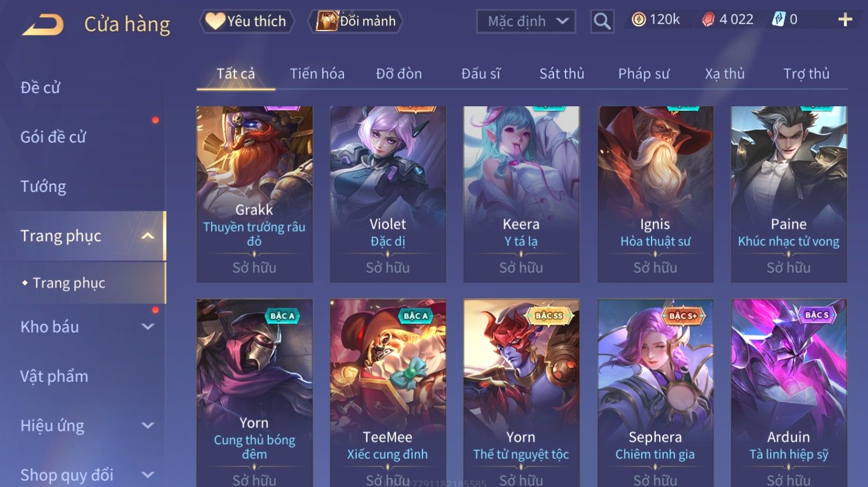Open Gói đề cử sidebar entry
Screen dimensions: 868x487
pyautogui.click(x=53, y=137)
